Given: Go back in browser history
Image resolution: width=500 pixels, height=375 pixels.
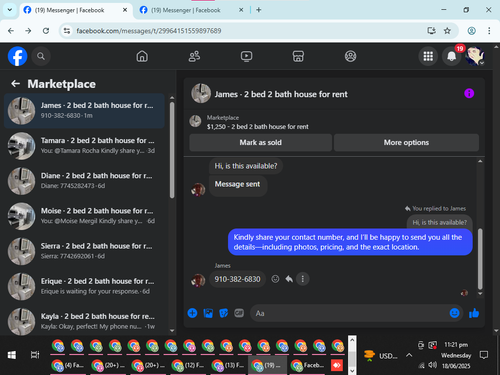Looking at the screenshot, I should (x=11, y=31).
